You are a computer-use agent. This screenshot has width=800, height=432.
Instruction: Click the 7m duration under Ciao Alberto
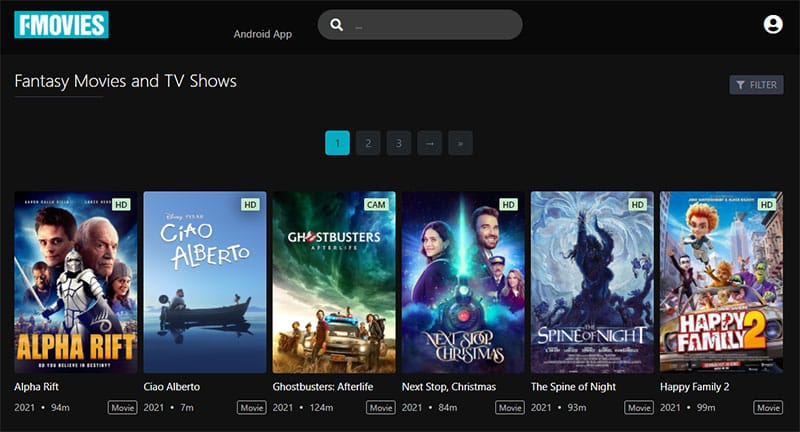click(x=187, y=408)
